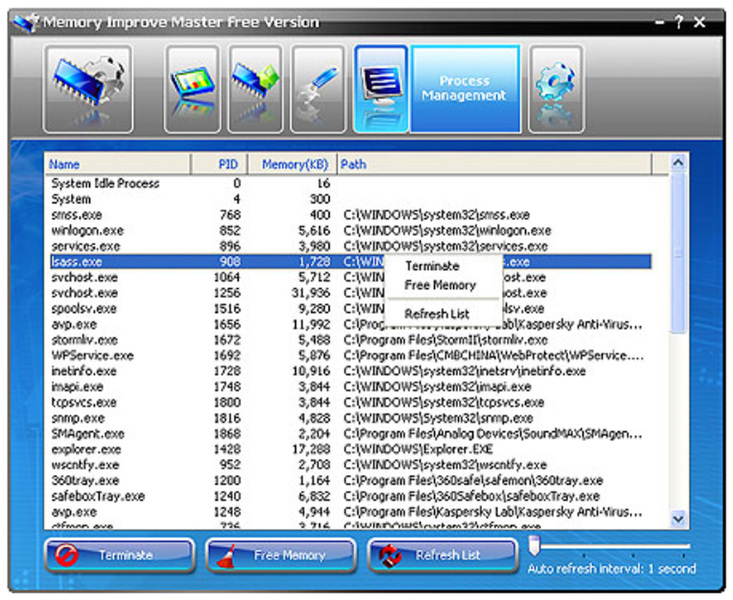Select the WPService.exe row
The height and width of the screenshot is (600, 733).
point(351,355)
